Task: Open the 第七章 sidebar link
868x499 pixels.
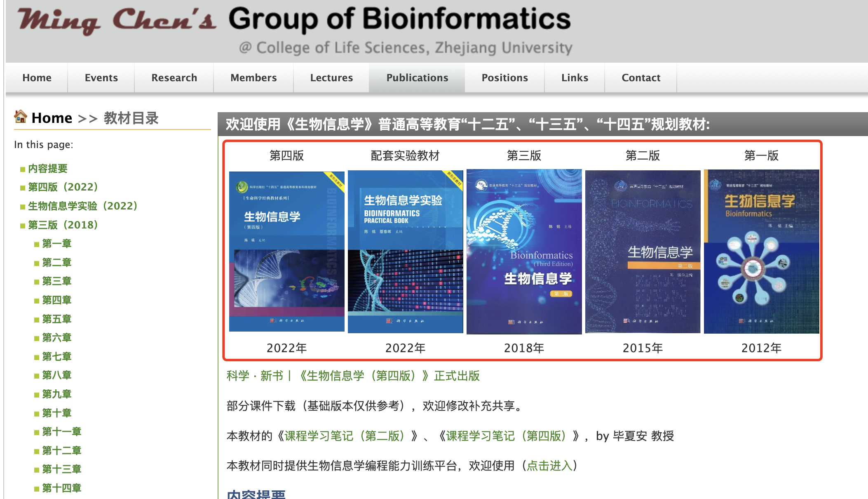Action: coord(57,356)
